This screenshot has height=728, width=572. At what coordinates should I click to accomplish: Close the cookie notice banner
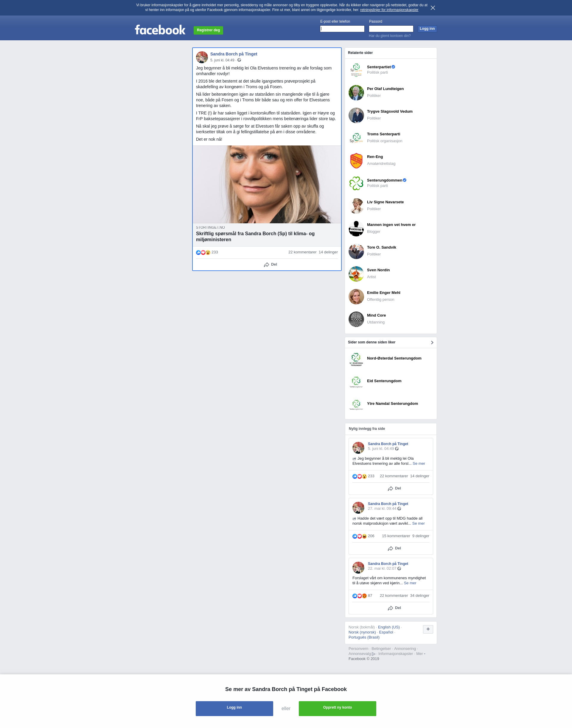[x=433, y=8]
